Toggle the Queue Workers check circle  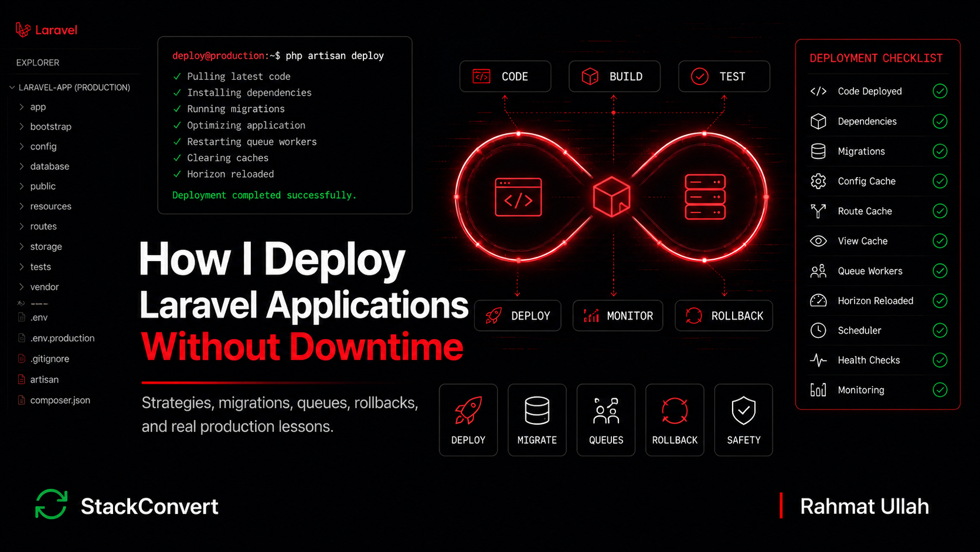[940, 270]
